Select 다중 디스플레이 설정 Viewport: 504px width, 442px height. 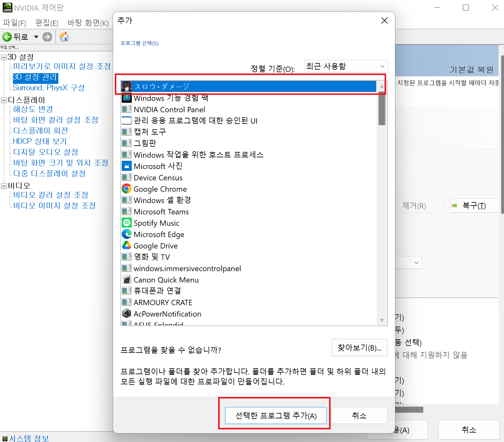point(49,173)
